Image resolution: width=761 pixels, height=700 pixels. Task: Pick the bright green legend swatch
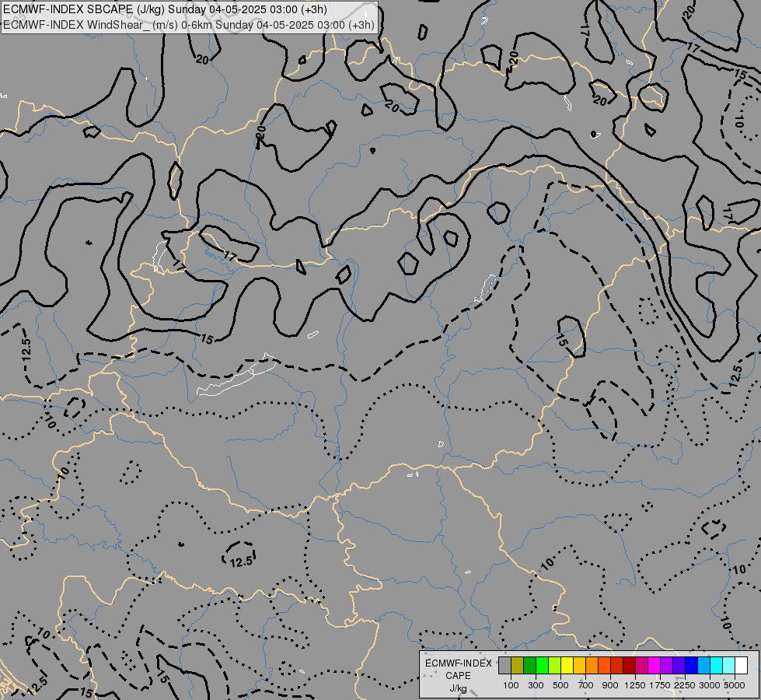pyautogui.click(x=542, y=666)
